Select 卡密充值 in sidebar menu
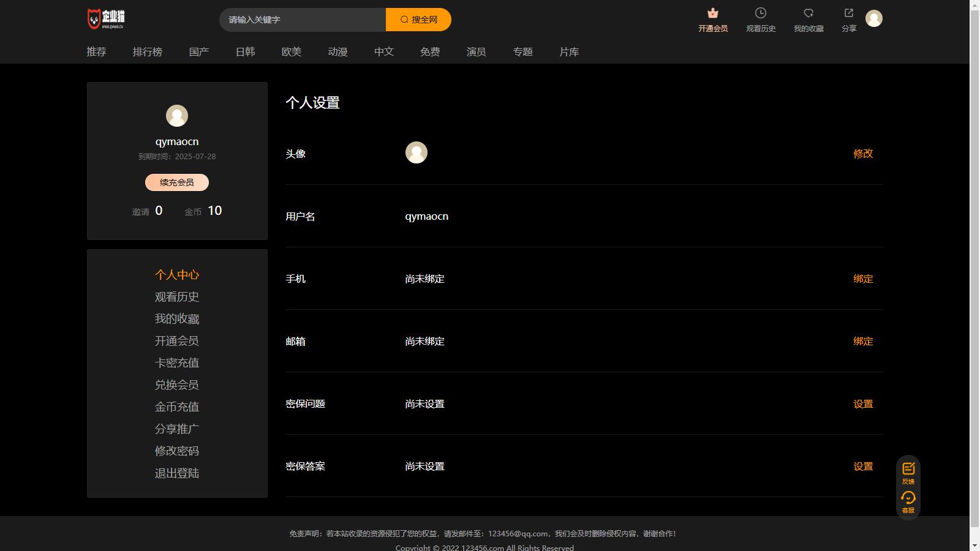Image resolution: width=980 pixels, height=551 pixels. coord(176,363)
